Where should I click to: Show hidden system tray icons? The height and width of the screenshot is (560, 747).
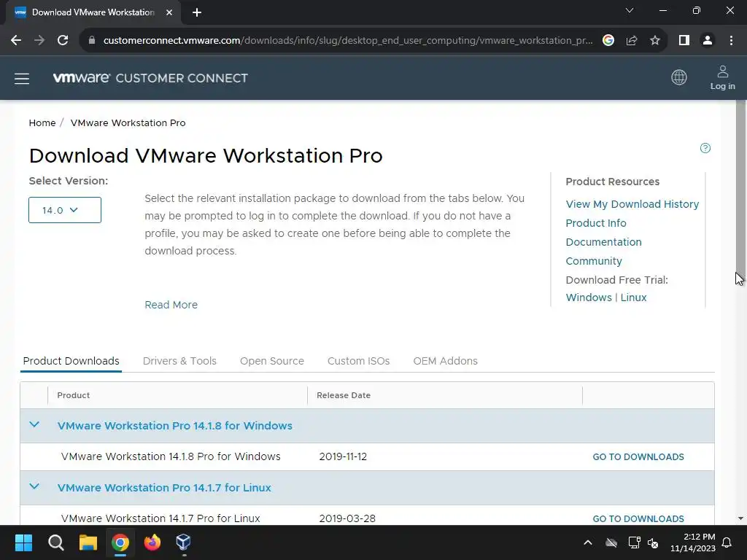click(588, 542)
